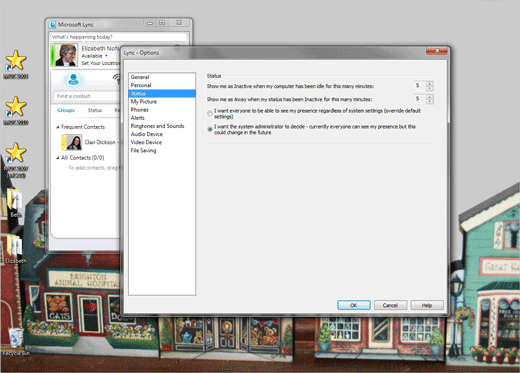Click Elizabeth's profile photo in Lync
The image size is (520, 373).
(66, 55)
